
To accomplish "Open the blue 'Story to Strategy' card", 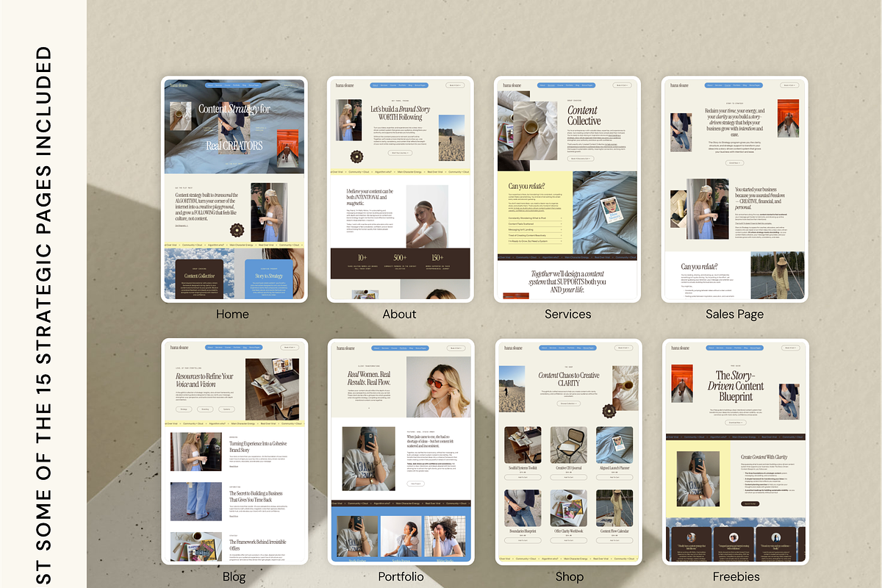I will 269,280.
